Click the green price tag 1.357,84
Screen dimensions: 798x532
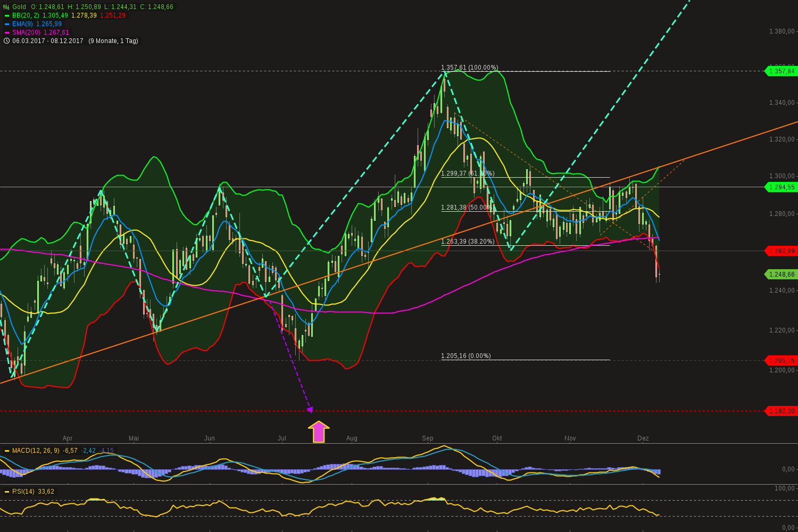click(781, 71)
